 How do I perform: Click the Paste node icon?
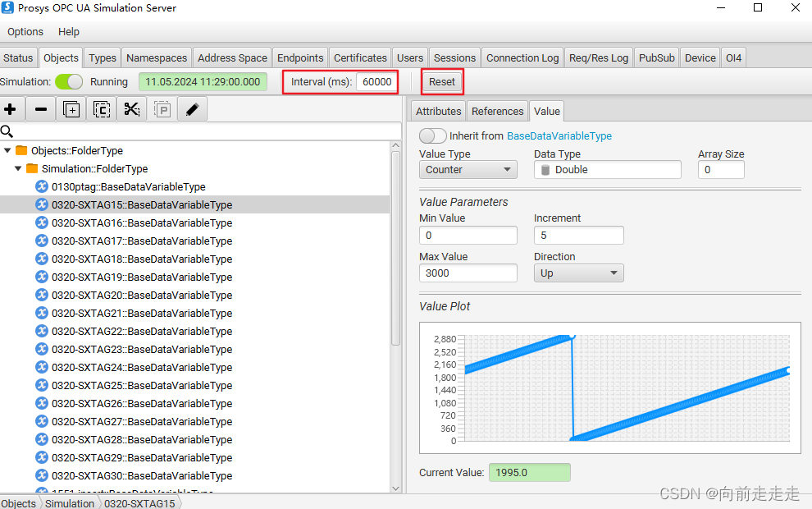(x=162, y=108)
